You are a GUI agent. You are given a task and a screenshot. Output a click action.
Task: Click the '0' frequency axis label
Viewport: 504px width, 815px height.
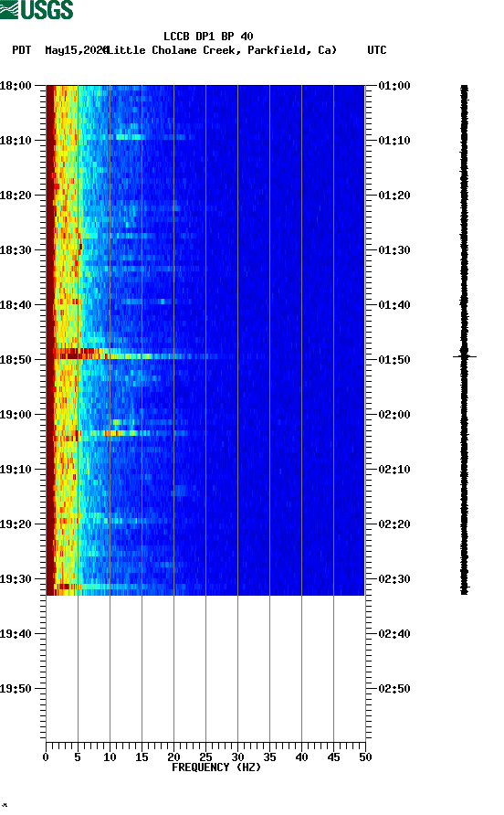point(46,757)
